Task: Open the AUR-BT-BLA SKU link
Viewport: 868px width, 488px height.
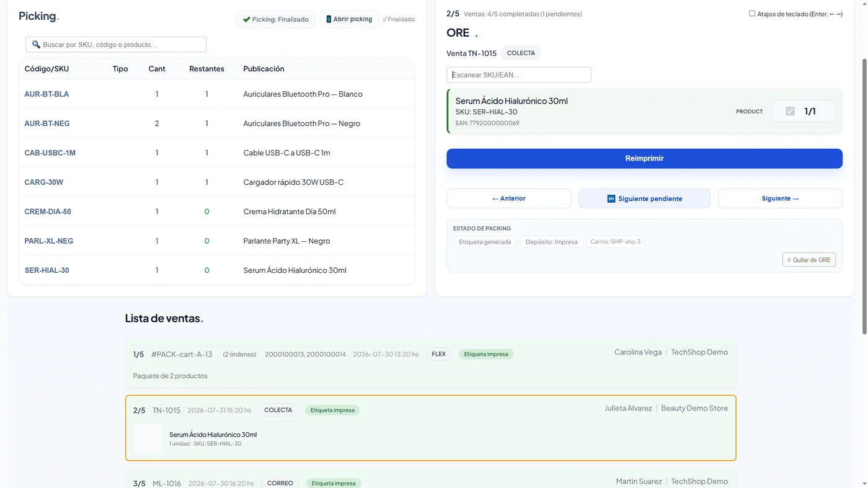Action: click(x=46, y=94)
